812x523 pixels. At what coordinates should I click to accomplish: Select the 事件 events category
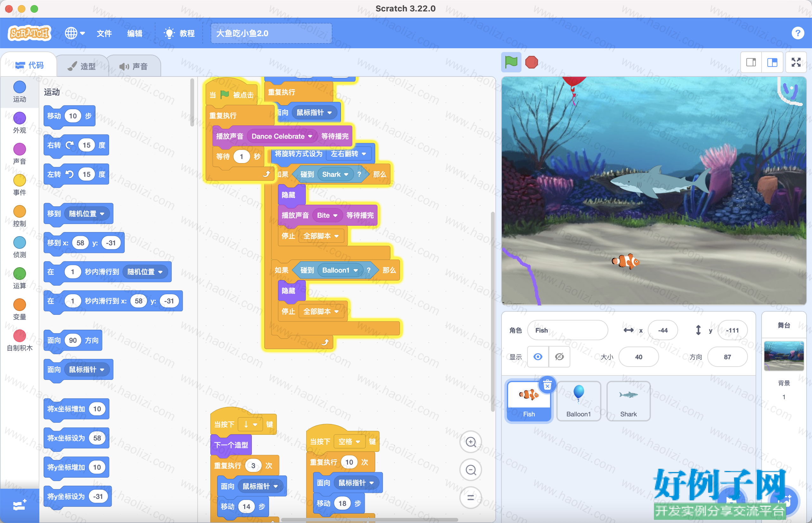coord(19,185)
